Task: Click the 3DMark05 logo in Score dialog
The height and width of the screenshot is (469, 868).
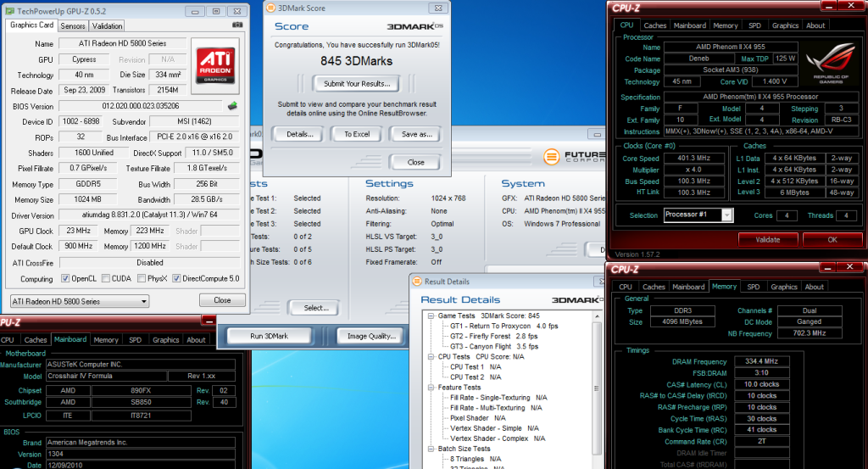Action: (x=415, y=27)
